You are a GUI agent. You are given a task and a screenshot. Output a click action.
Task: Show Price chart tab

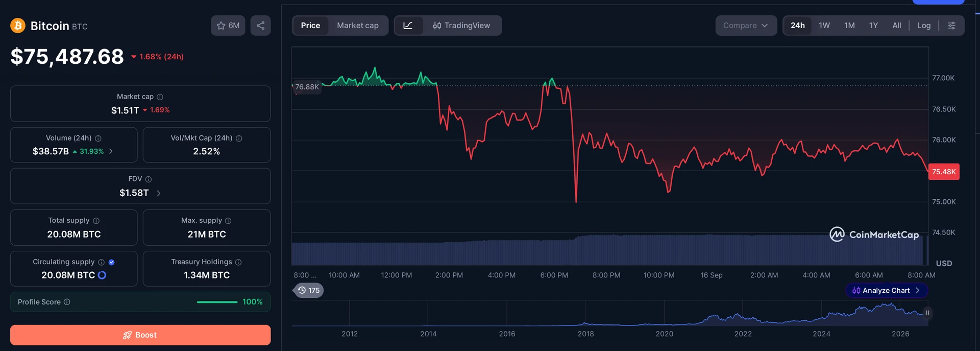(x=310, y=26)
